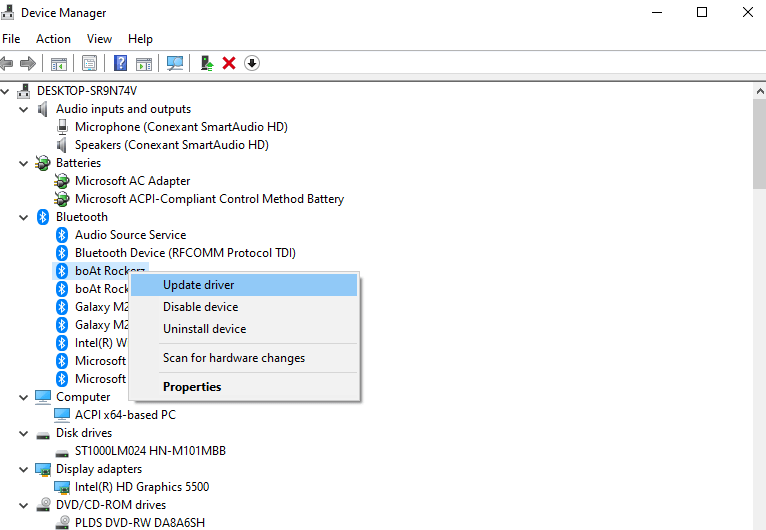This screenshot has width=766, height=530.
Task: Open the View menu
Action: [99, 39]
